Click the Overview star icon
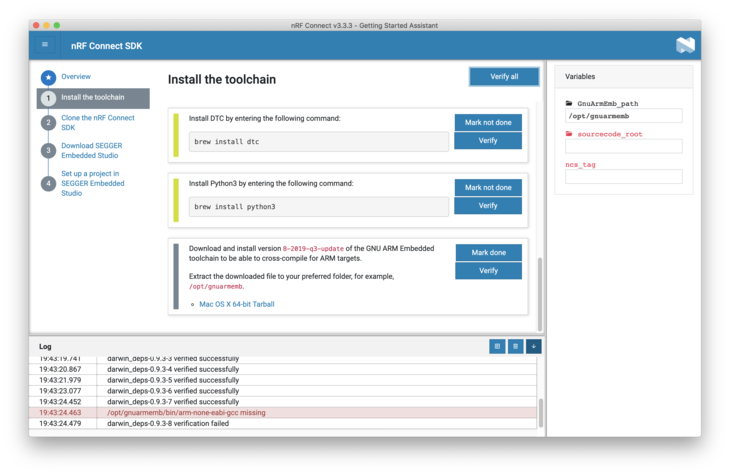730x475 pixels. pyautogui.click(x=48, y=77)
